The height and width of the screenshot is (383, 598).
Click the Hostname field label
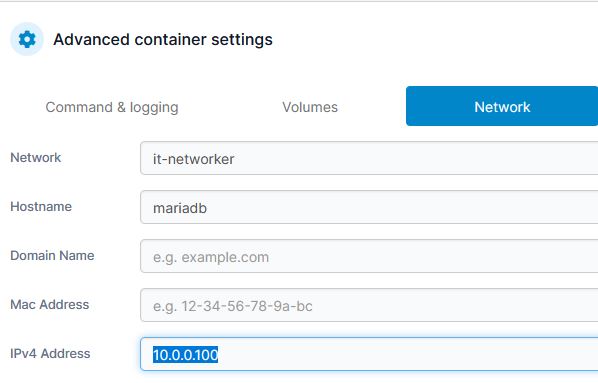[41, 206]
